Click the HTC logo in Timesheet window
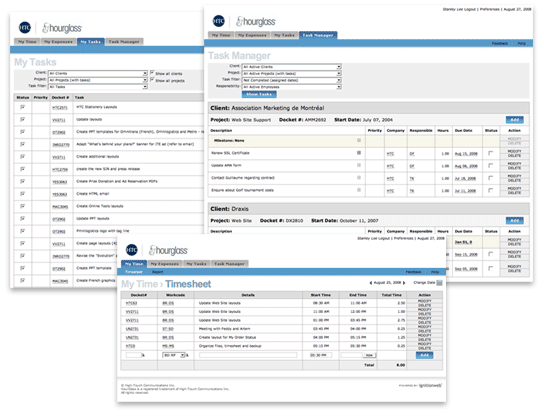This screenshot has height=417, width=544. pos(132,250)
